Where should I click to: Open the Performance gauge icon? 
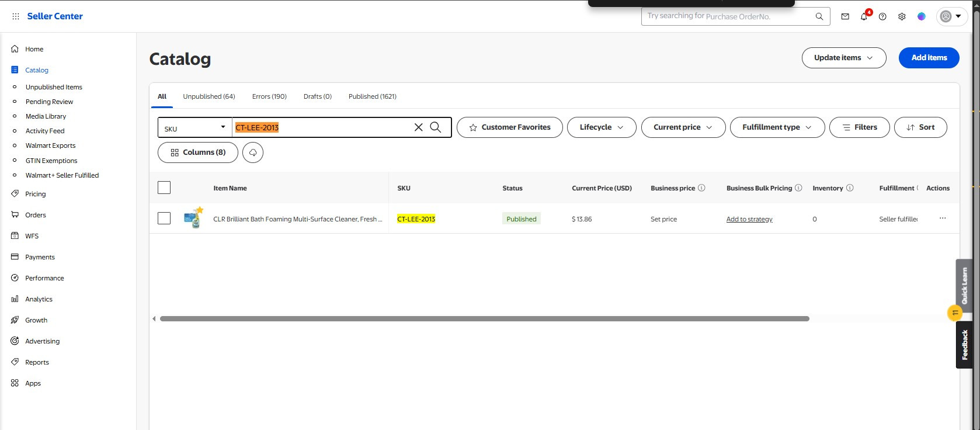[15, 278]
